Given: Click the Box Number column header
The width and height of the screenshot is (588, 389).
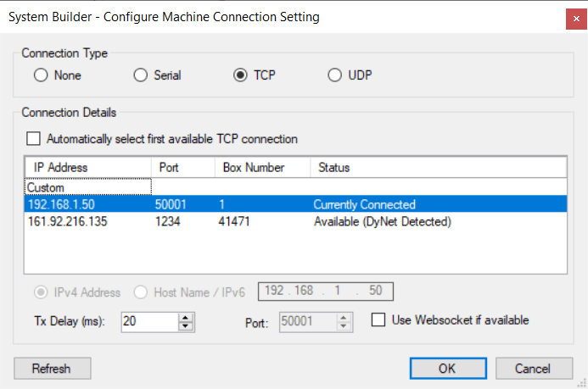Looking at the screenshot, I should coord(262,167).
